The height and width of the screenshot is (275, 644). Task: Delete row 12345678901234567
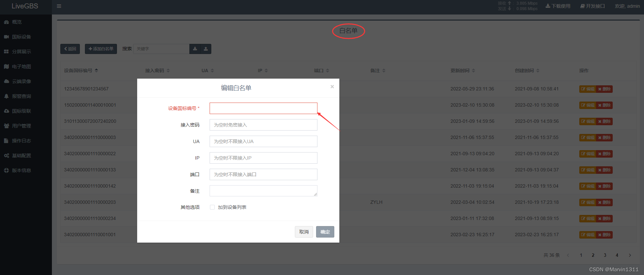click(x=604, y=89)
